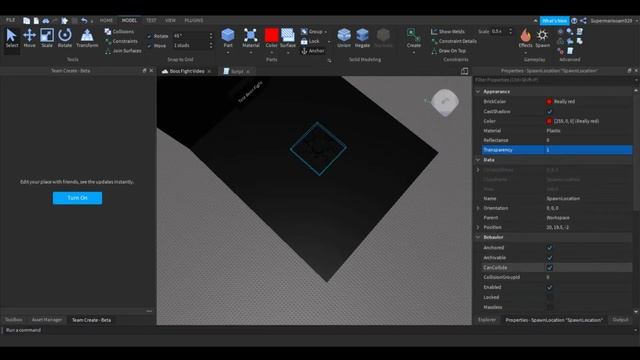Toggle the Rotate snap checkbox
Screen dimensions: 640x360
[x=149, y=36]
